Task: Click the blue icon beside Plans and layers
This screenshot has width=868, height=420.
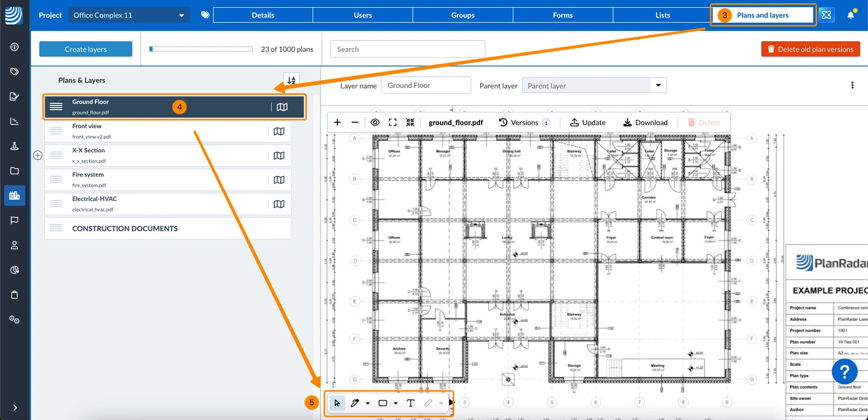Action: (x=826, y=15)
